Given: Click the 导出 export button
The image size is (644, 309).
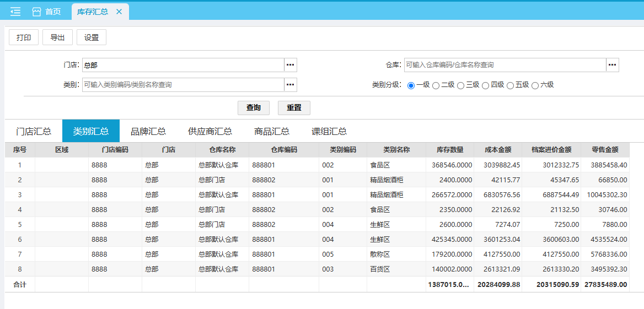Looking at the screenshot, I should [x=57, y=37].
